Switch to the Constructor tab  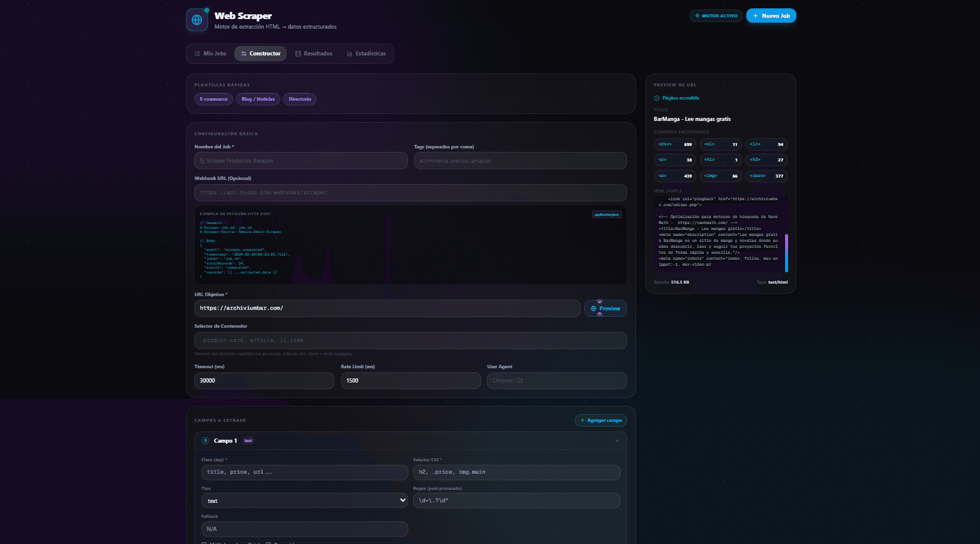point(260,54)
